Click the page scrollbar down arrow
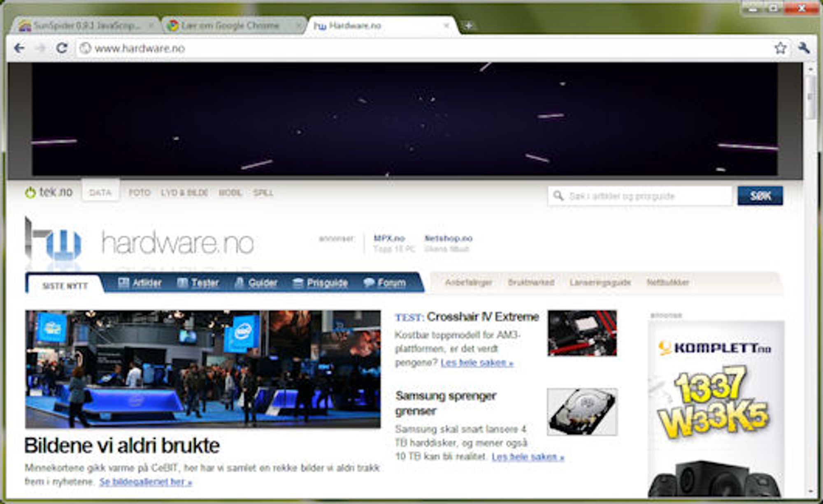Screen dimensions: 823x504 [810, 492]
